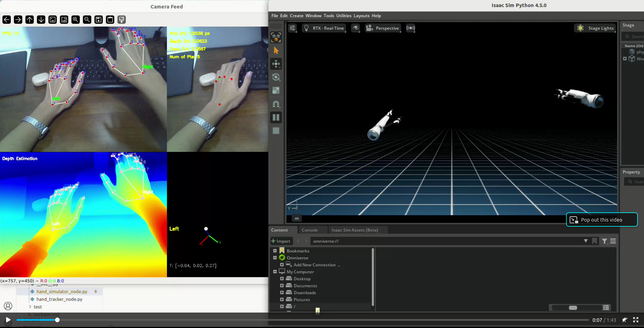Open hand_simulator_node.py in the file list
Screen dimensions: 644x328
click(x=62, y=292)
